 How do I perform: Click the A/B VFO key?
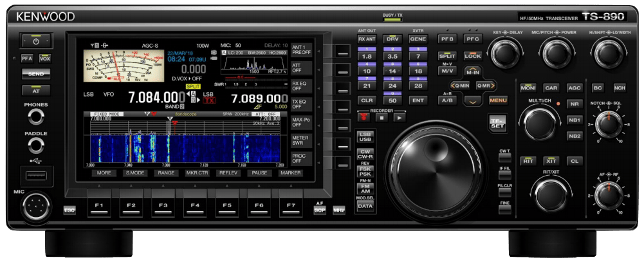click(x=447, y=100)
